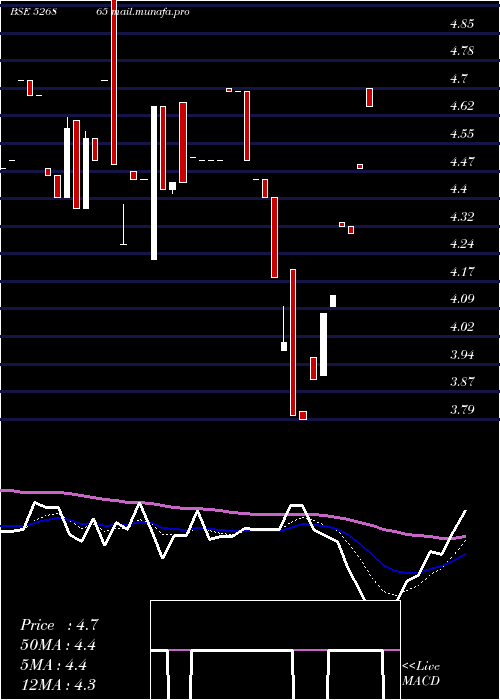500x700 pixels.
Task: Select the 4.32 price level label
Action: coord(462,217)
